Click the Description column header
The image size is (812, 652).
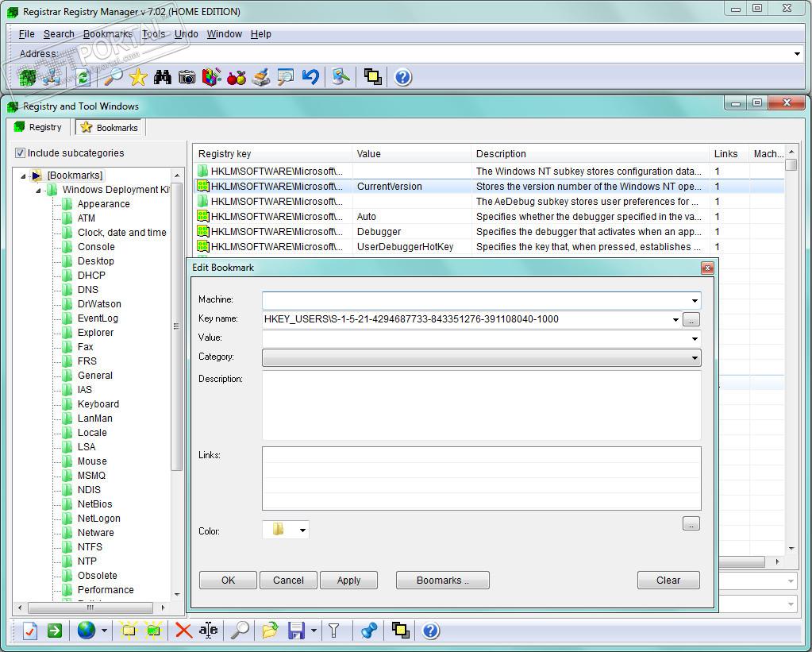coord(589,153)
